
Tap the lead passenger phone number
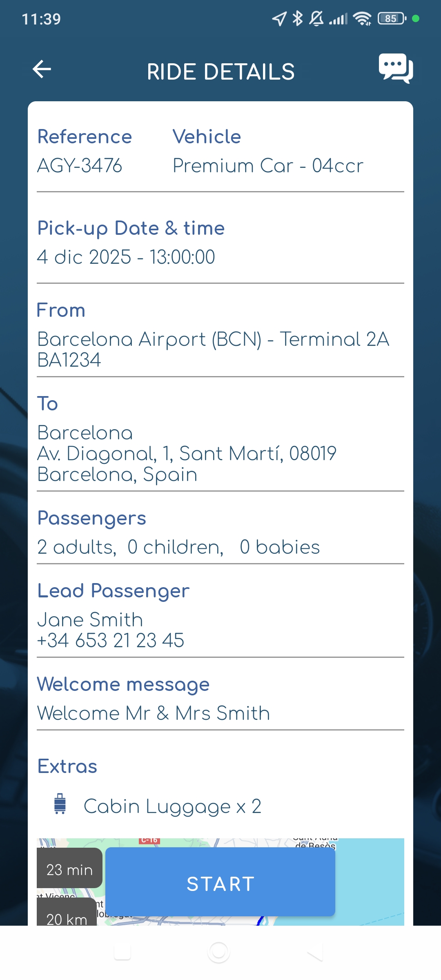[111, 640]
